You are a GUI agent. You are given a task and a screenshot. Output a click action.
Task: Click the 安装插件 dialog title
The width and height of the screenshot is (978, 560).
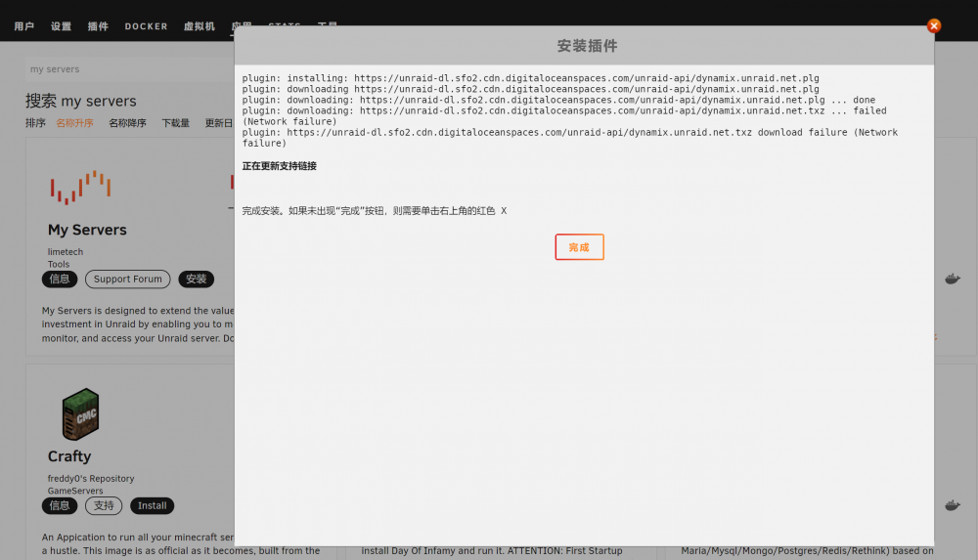coord(587,46)
